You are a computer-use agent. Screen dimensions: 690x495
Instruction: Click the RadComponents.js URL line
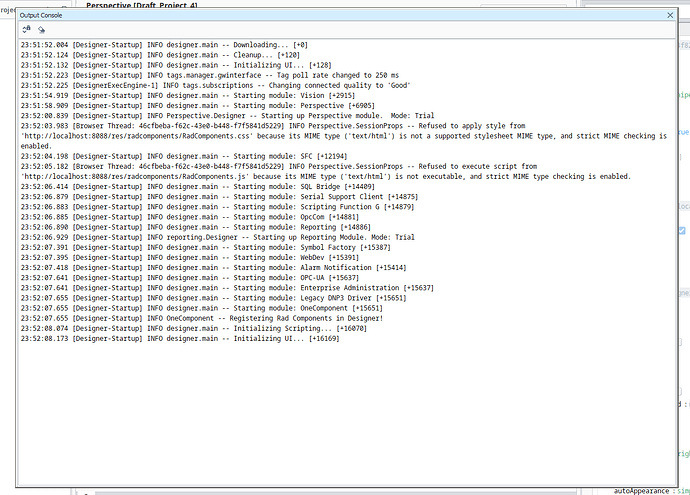pos(326,176)
